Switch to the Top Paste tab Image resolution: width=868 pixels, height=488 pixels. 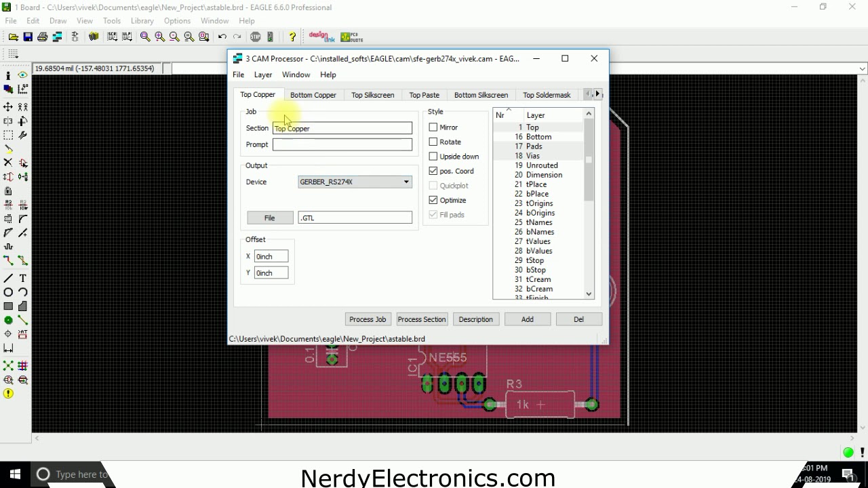pyautogui.click(x=425, y=95)
